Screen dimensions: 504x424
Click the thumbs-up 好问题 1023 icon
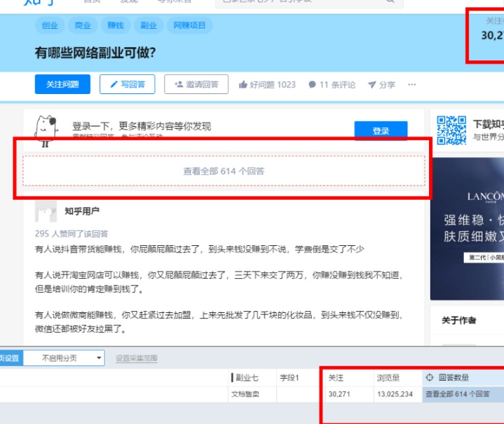tap(243, 85)
